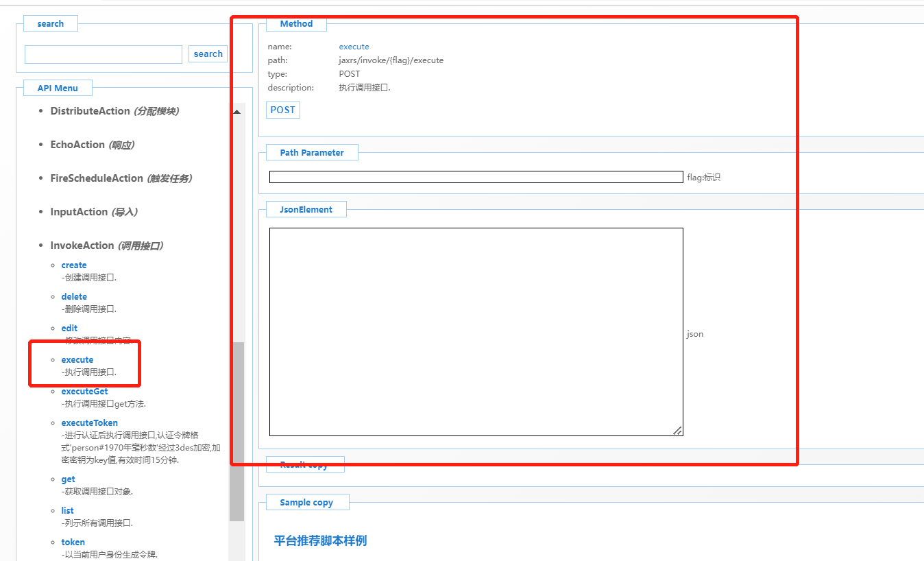Open the token generation link

[73, 542]
